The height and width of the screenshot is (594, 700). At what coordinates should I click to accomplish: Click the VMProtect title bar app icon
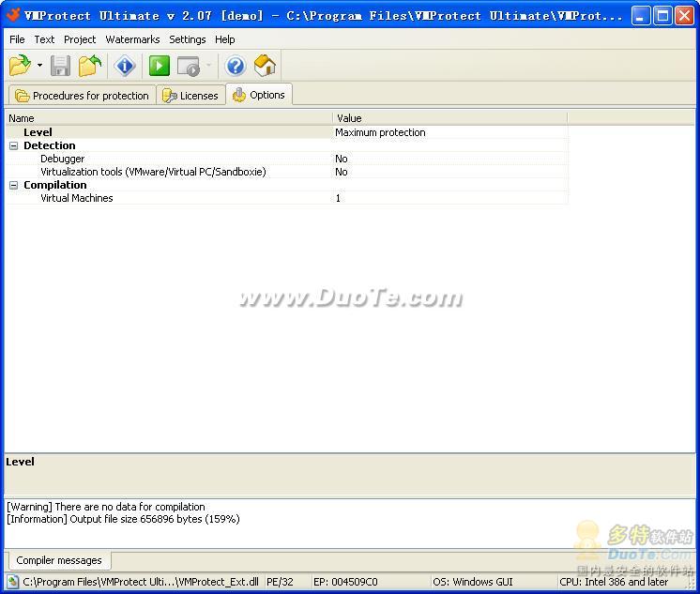pos(13,15)
